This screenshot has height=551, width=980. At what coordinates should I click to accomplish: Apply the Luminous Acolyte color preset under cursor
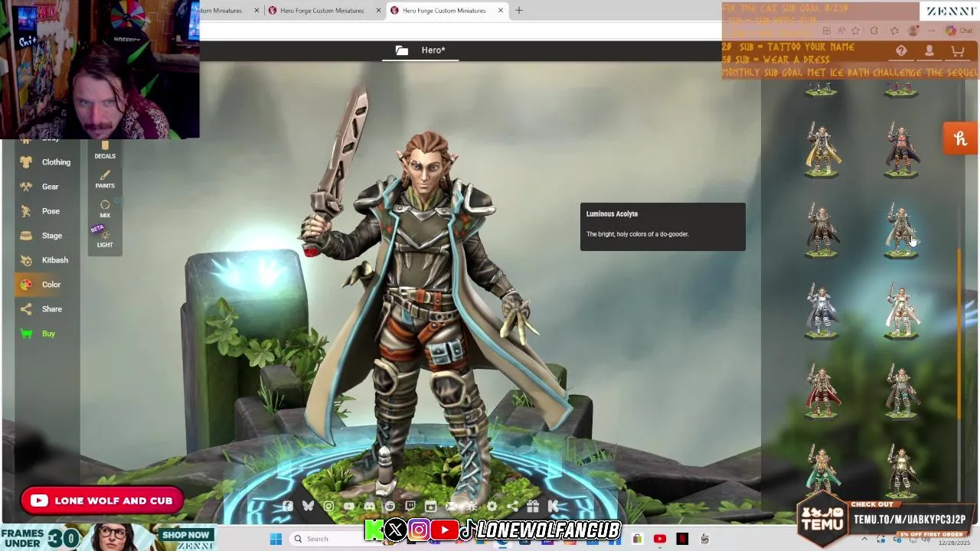pos(901,230)
